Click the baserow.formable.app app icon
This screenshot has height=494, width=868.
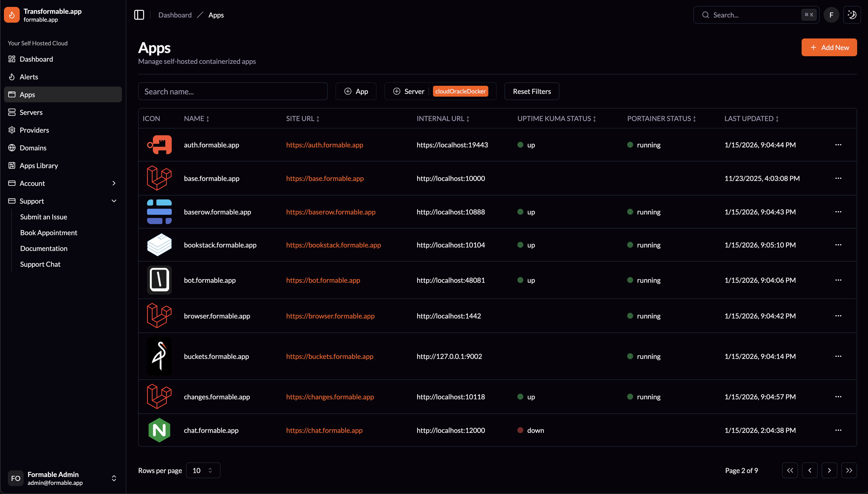coord(159,212)
